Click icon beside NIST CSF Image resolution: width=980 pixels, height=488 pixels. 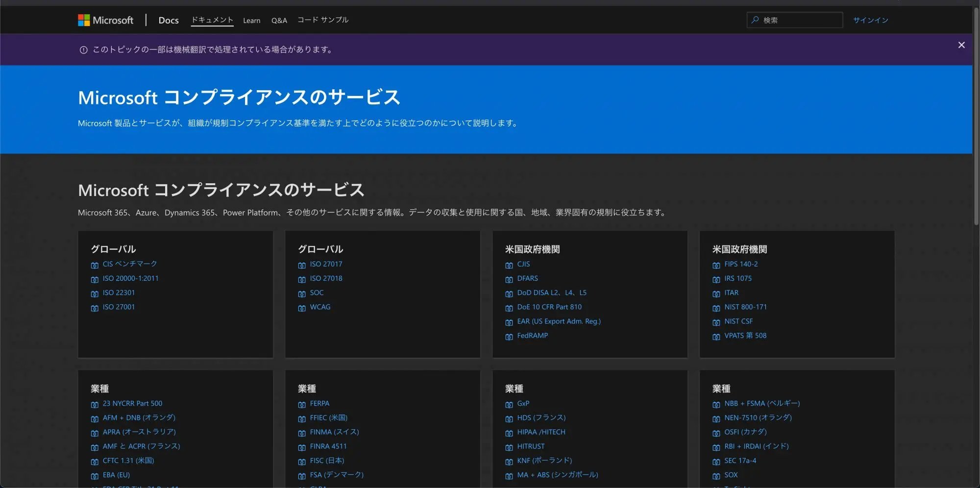[716, 322]
